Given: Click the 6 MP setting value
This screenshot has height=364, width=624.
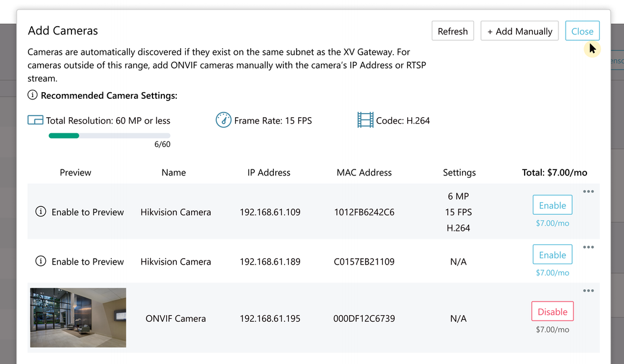Looking at the screenshot, I should click(458, 196).
